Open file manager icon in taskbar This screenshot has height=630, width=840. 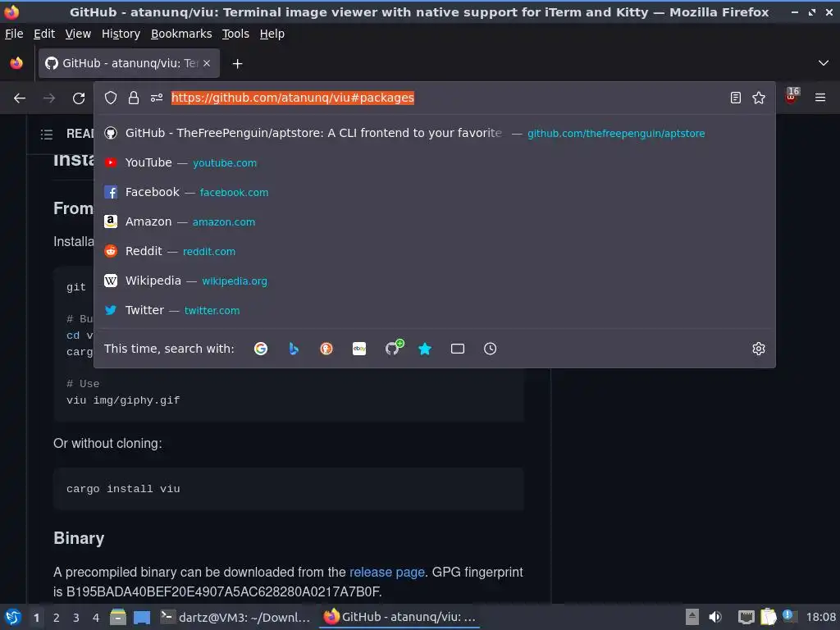point(118,617)
